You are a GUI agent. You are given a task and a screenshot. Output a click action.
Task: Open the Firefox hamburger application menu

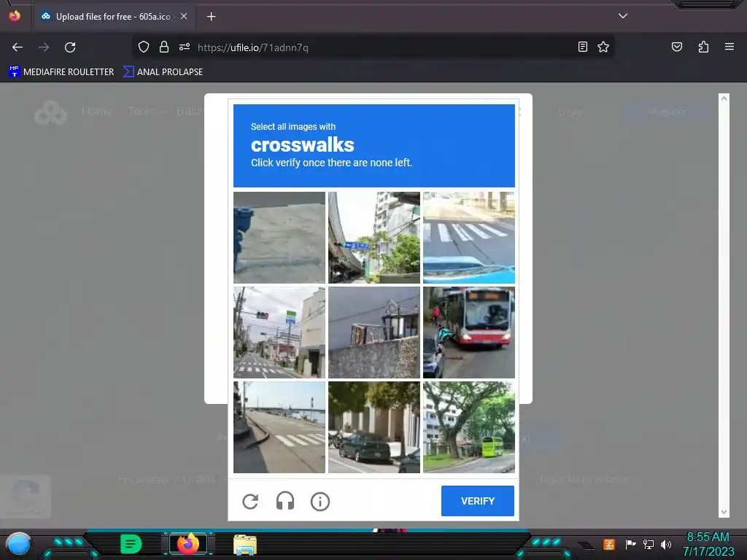pos(729,47)
